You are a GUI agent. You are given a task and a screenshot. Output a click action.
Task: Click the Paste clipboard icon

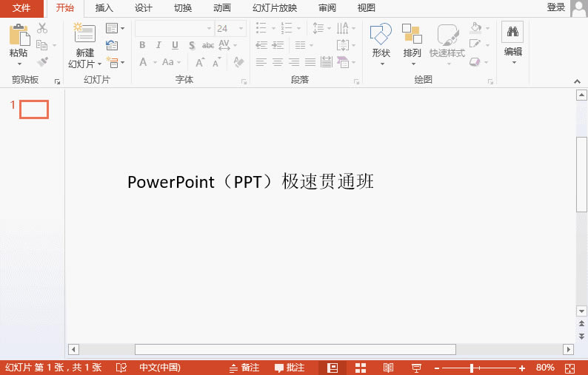pyautogui.click(x=19, y=35)
